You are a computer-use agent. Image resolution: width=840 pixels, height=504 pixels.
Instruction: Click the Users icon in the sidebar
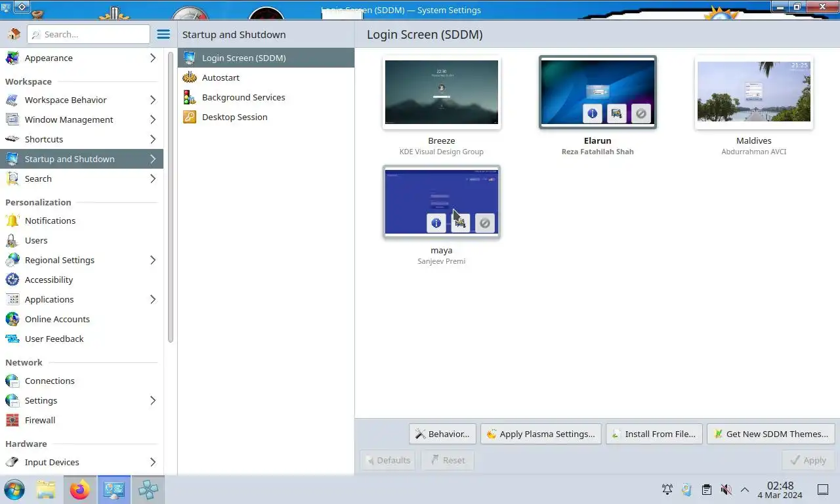(12, 240)
